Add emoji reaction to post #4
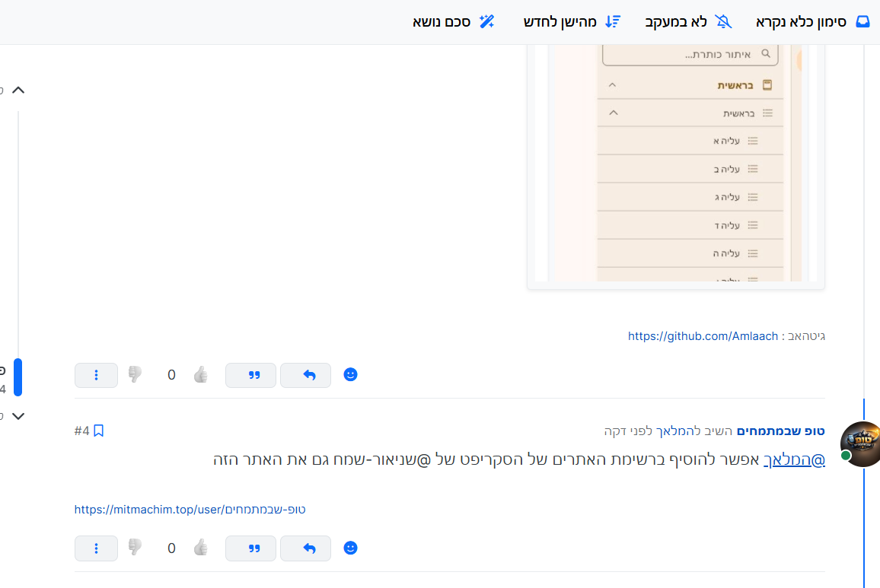 pos(350,548)
